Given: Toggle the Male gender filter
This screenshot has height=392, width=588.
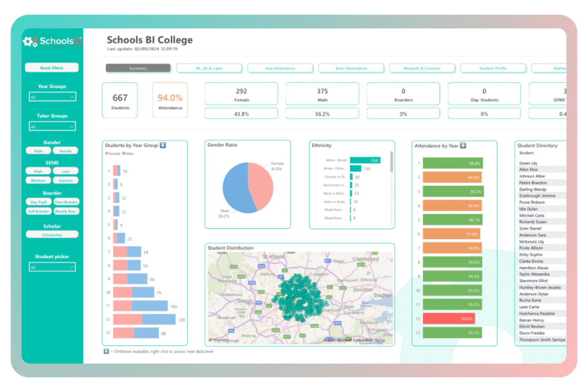Looking at the screenshot, I should point(38,151).
